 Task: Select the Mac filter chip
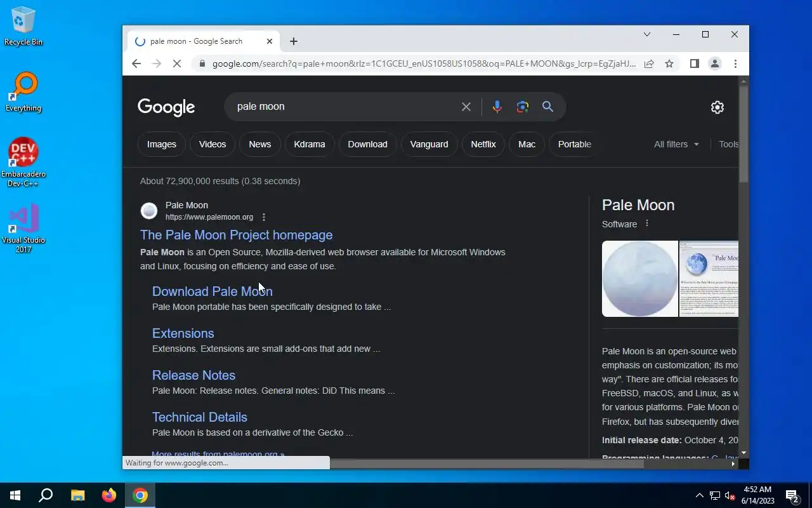click(527, 144)
